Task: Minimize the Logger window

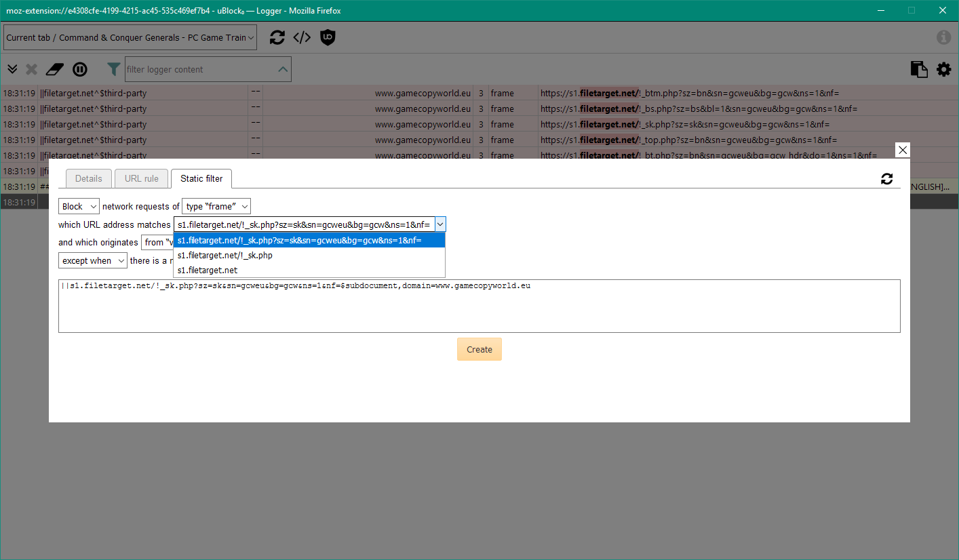Action: pos(881,10)
